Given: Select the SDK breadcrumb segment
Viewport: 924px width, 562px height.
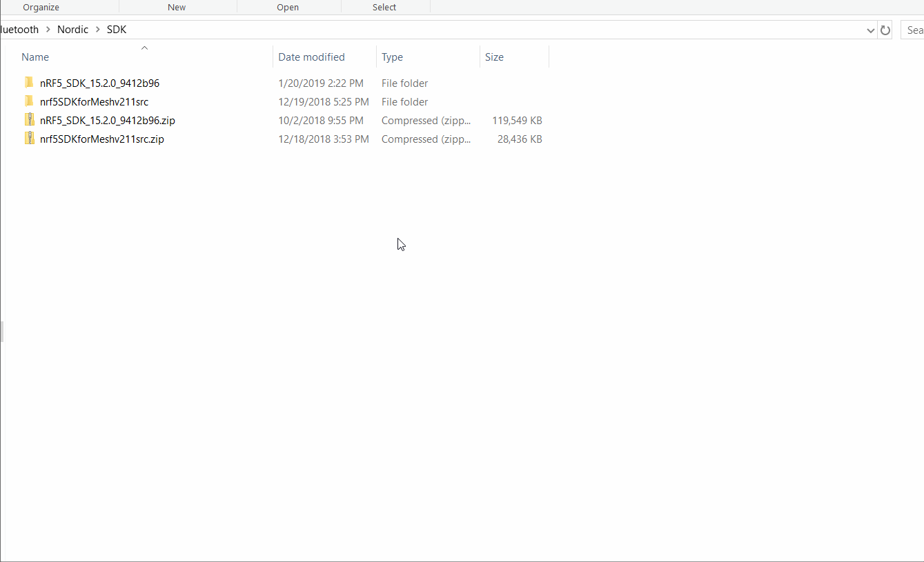Looking at the screenshot, I should click(x=117, y=30).
